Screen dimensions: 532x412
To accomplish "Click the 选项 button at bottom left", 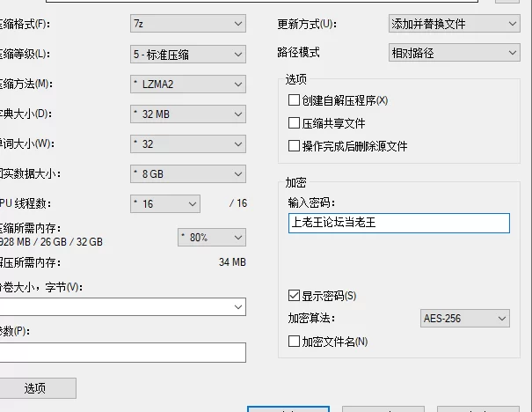I will pos(37,388).
